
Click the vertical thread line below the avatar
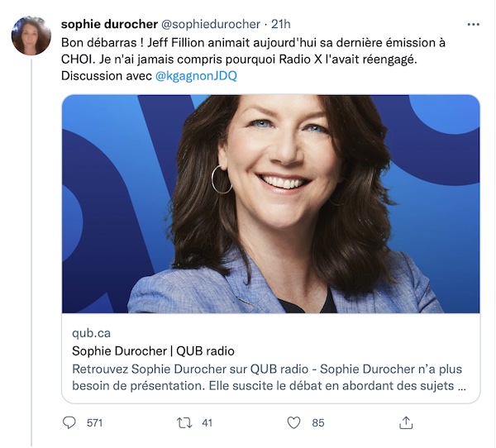pos(31,252)
